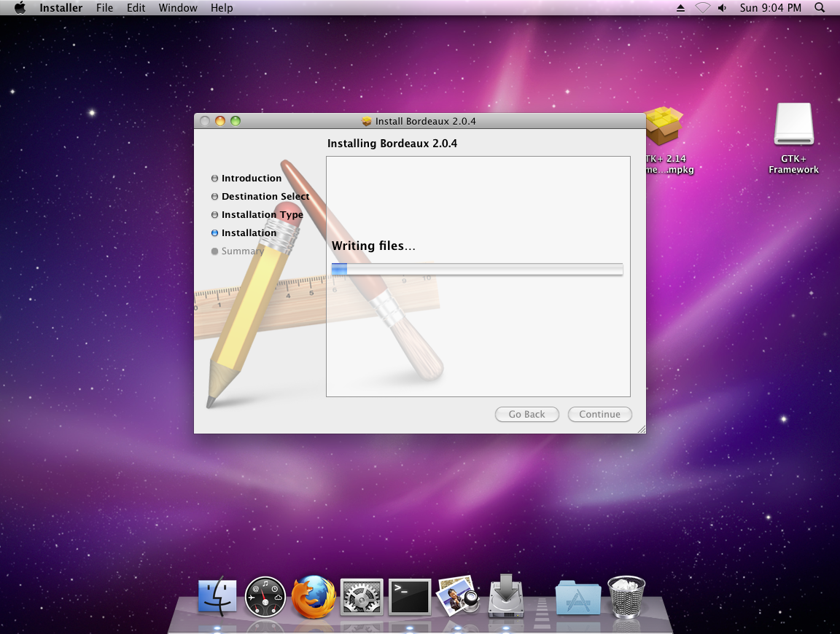Click the blue Installation step bullet
Screen dimensions: 840x634
pyautogui.click(x=215, y=233)
